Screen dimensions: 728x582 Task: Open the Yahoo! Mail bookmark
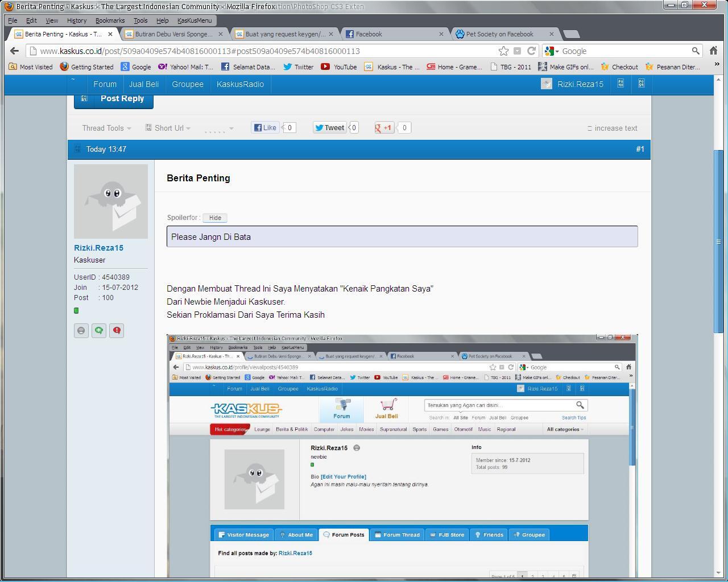185,66
